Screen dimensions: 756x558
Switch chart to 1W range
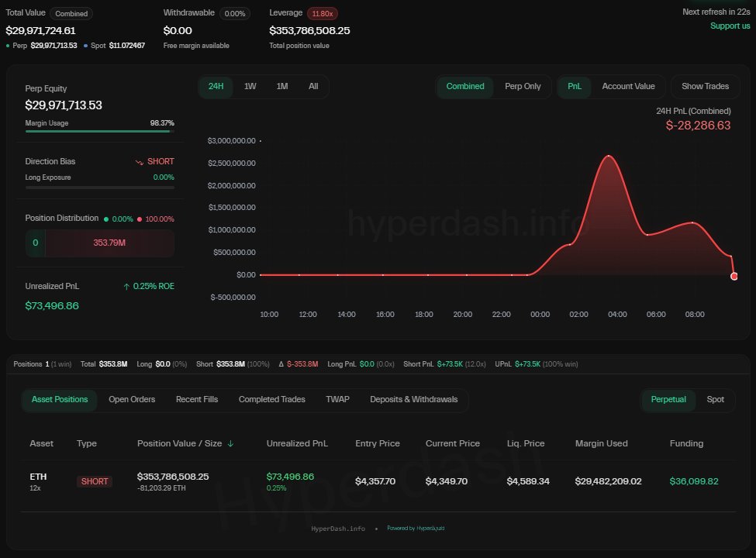250,86
